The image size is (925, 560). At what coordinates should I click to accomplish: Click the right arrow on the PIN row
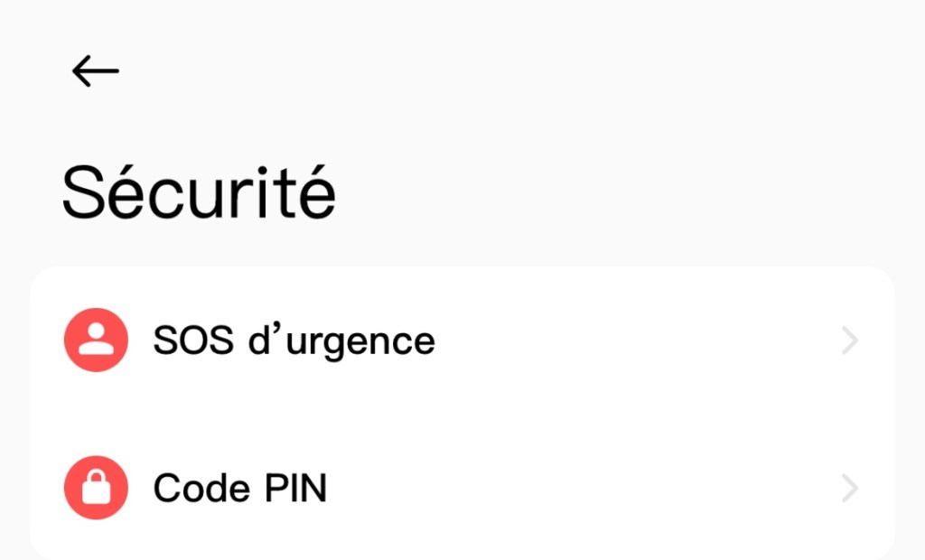pyautogui.click(x=849, y=490)
